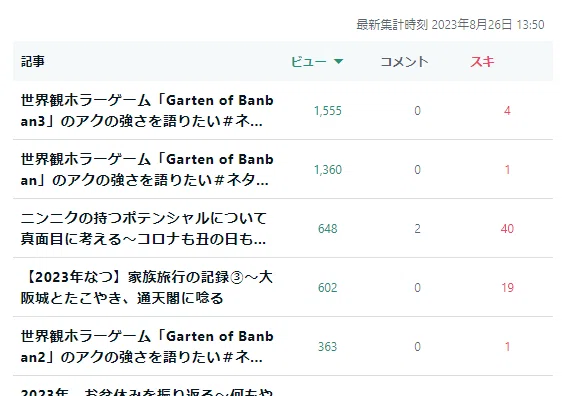
Task: Click the 602 view count
Action: point(328,288)
